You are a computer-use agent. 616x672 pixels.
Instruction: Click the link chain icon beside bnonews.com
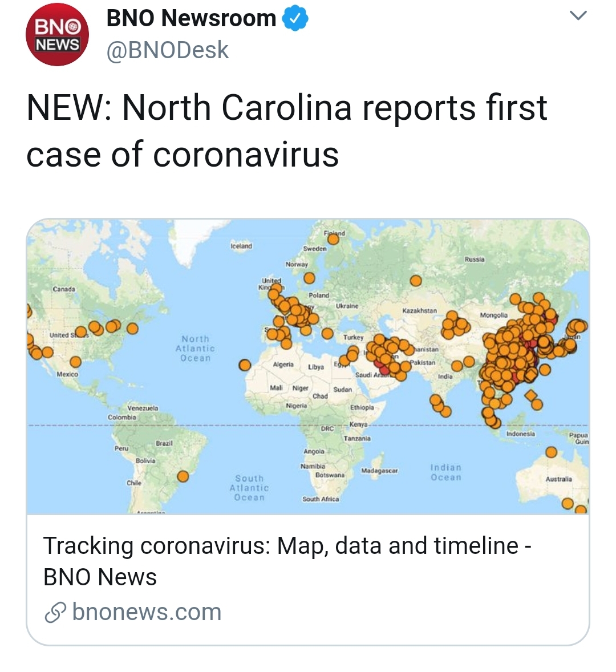56,613
